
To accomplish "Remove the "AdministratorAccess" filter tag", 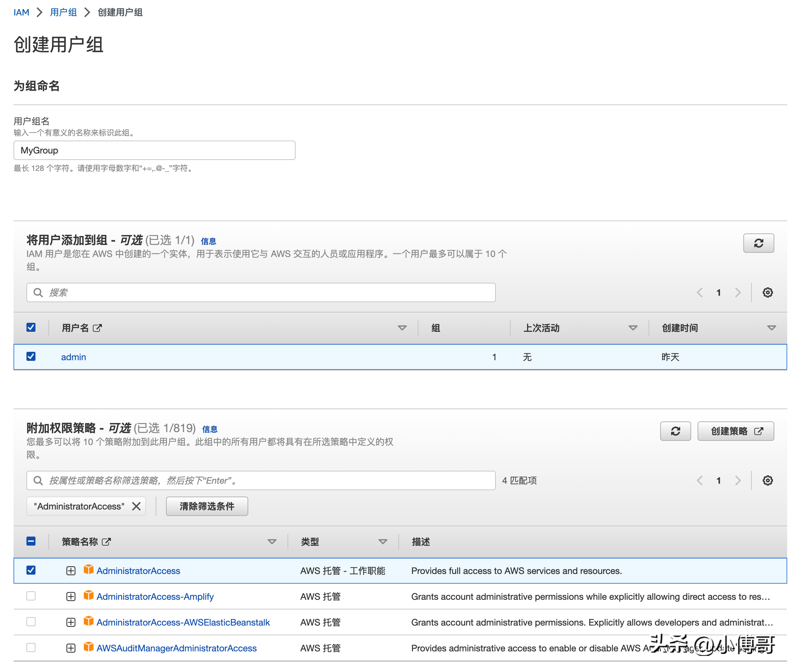I will 136,506.
